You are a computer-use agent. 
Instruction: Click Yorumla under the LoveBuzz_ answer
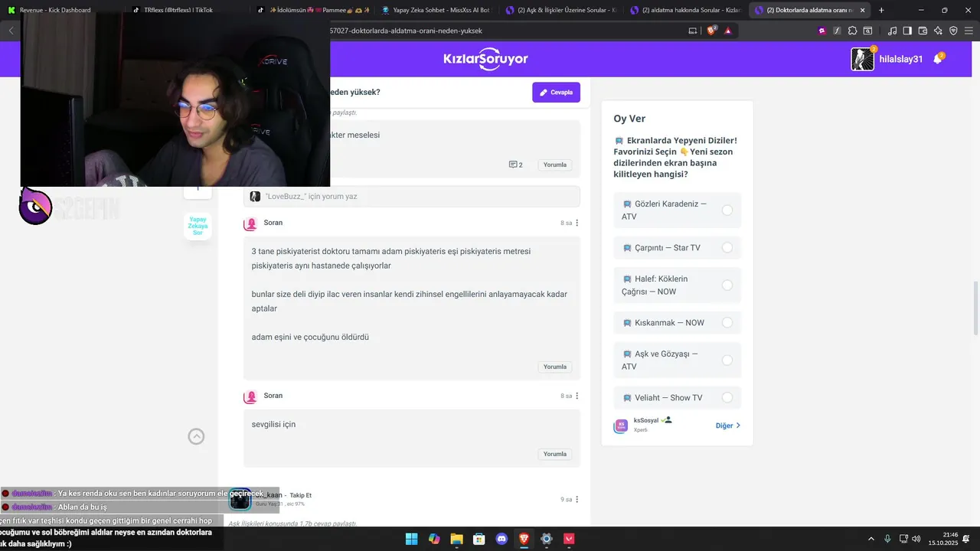tap(555, 165)
